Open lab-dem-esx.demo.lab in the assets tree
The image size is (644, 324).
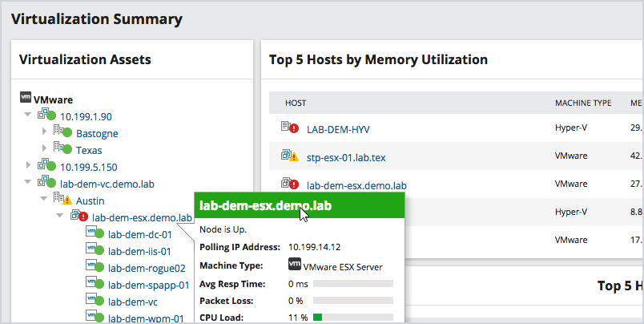pos(142,217)
